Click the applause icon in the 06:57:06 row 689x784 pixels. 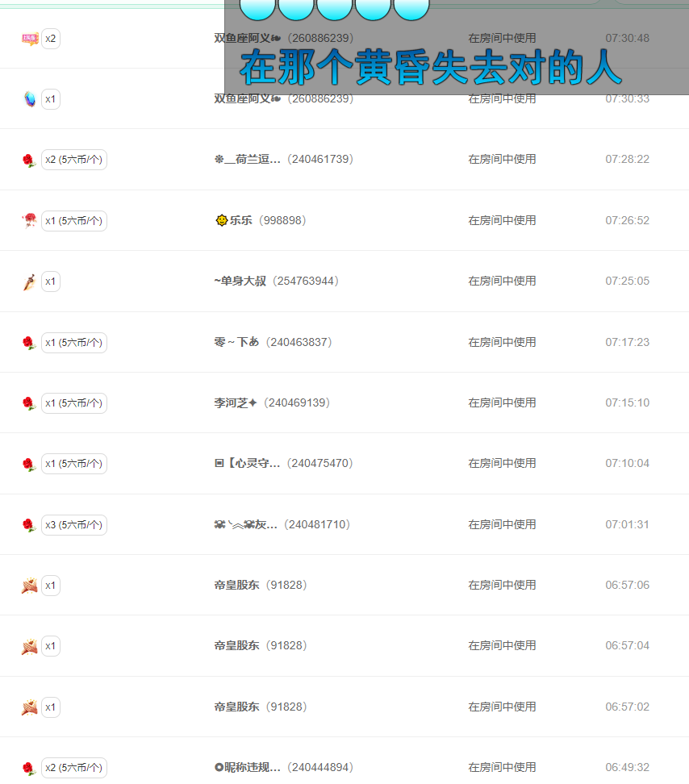(x=30, y=586)
